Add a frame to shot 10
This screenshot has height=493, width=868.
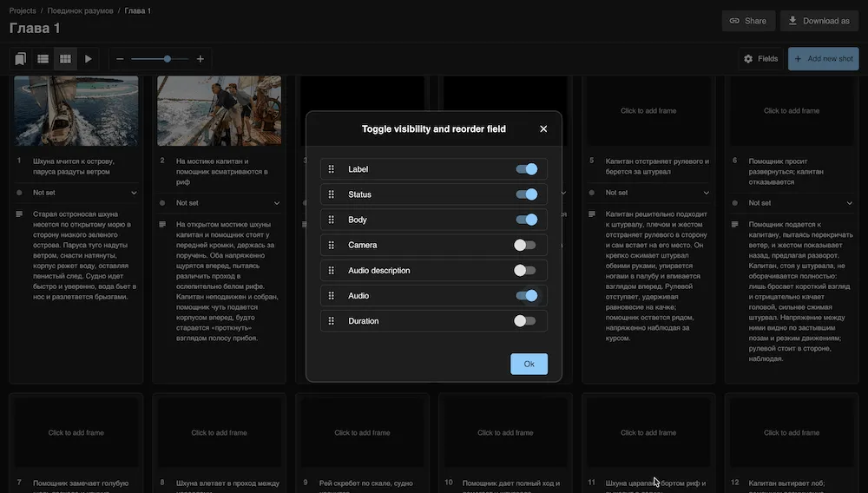pos(505,433)
